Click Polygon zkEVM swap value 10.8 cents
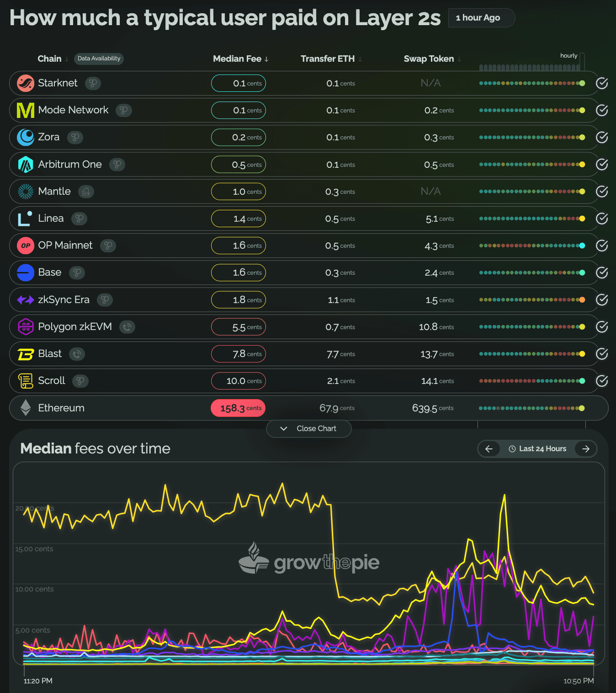616x693 pixels. pos(436,327)
